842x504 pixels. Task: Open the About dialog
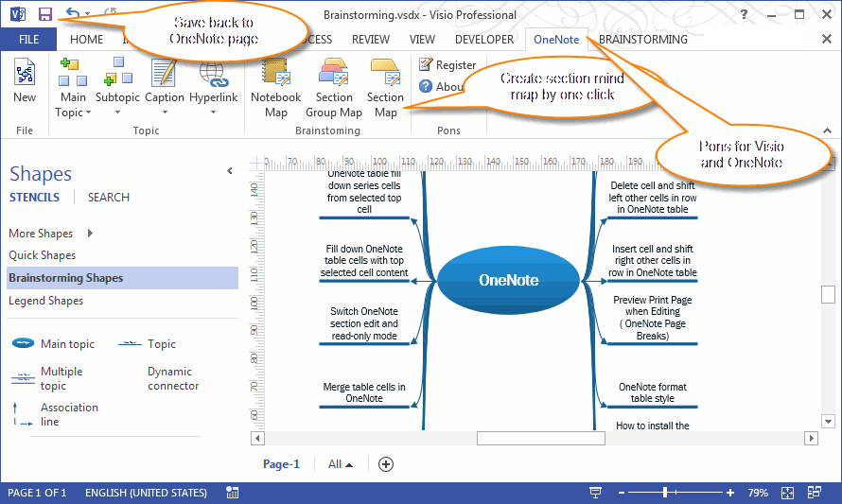tap(441, 86)
